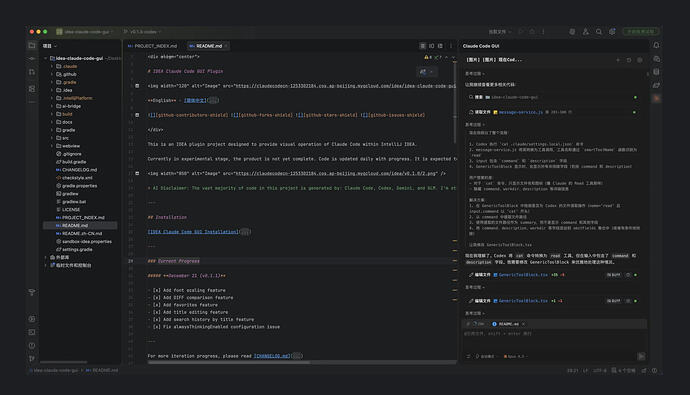Start a new chat with plus icon
The image size is (690, 395).
618,60
